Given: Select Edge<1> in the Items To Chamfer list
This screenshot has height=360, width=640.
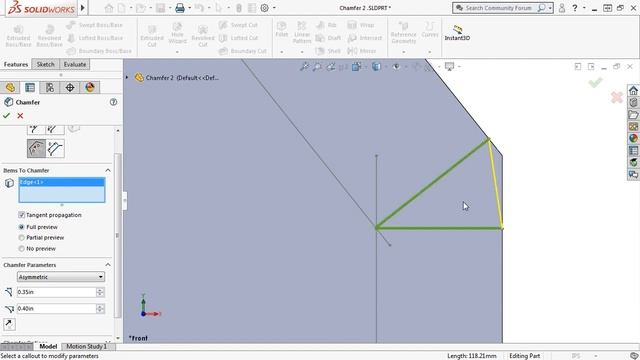Looking at the screenshot, I should point(62,182).
